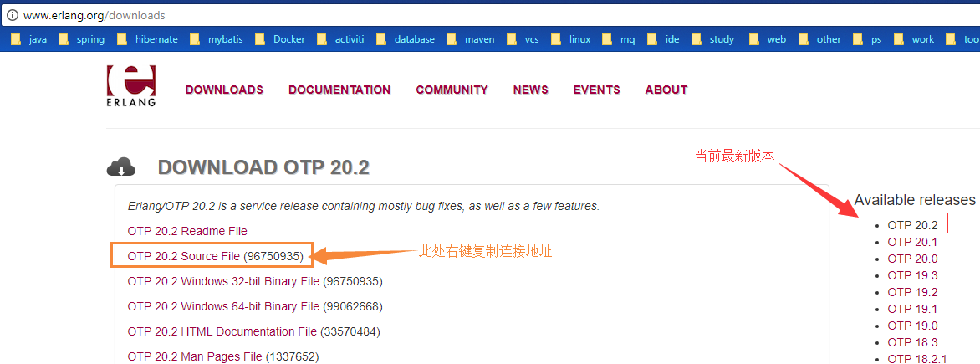Open the EVENTS nav menu
Image resolution: width=980 pixels, height=364 pixels.
pos(597,90)
